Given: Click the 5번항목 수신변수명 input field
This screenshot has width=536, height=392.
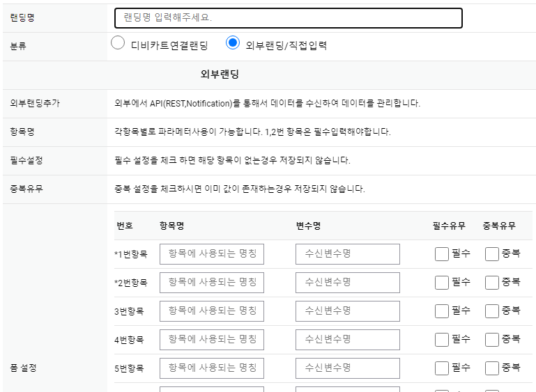Looking at the screenshot, I should tap(348, 368).
